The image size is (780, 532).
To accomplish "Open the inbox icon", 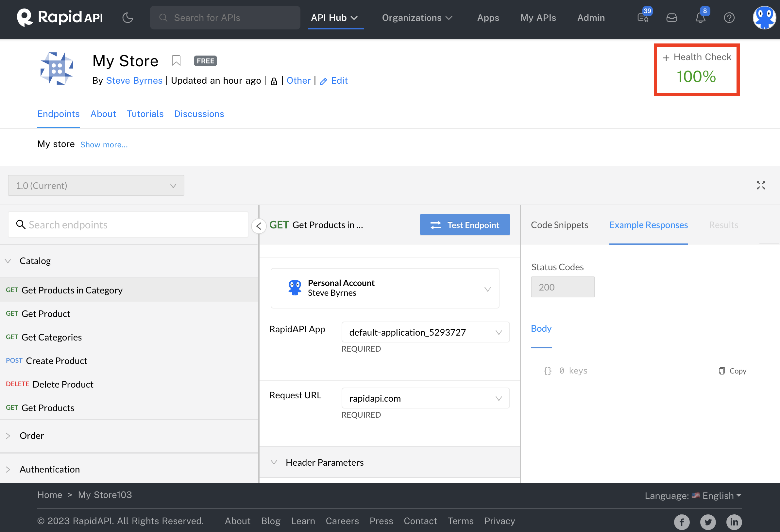I will 671,17.
